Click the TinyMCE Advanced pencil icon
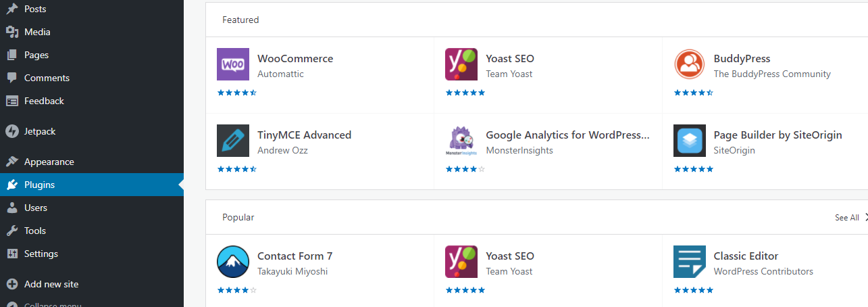The width and height of the screenshot is (868, 307). (233, 141)
